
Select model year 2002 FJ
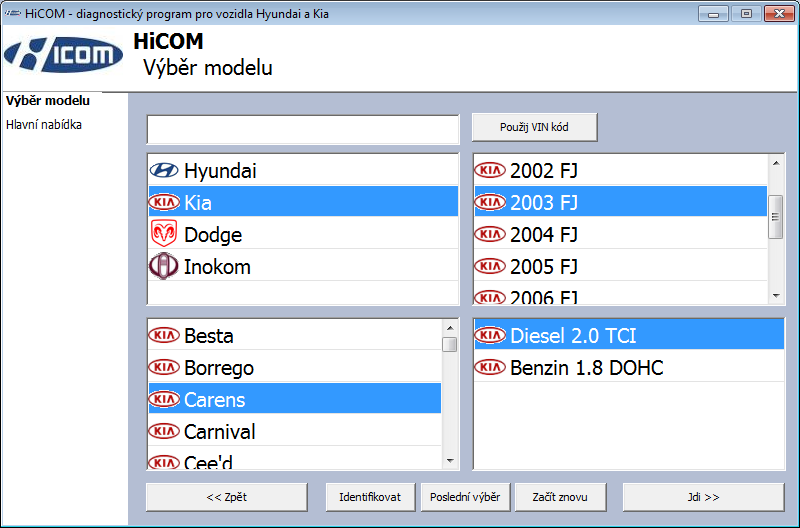(x=621, y=170)
